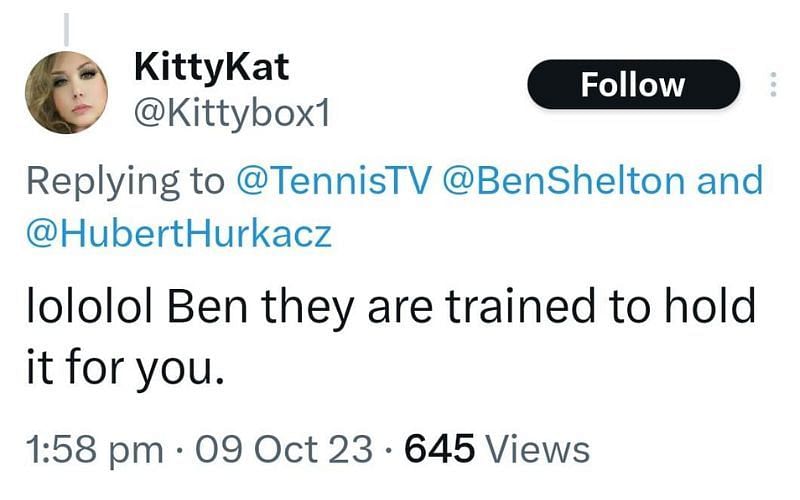Click the "it for you." tweet line

coord(125,368)
